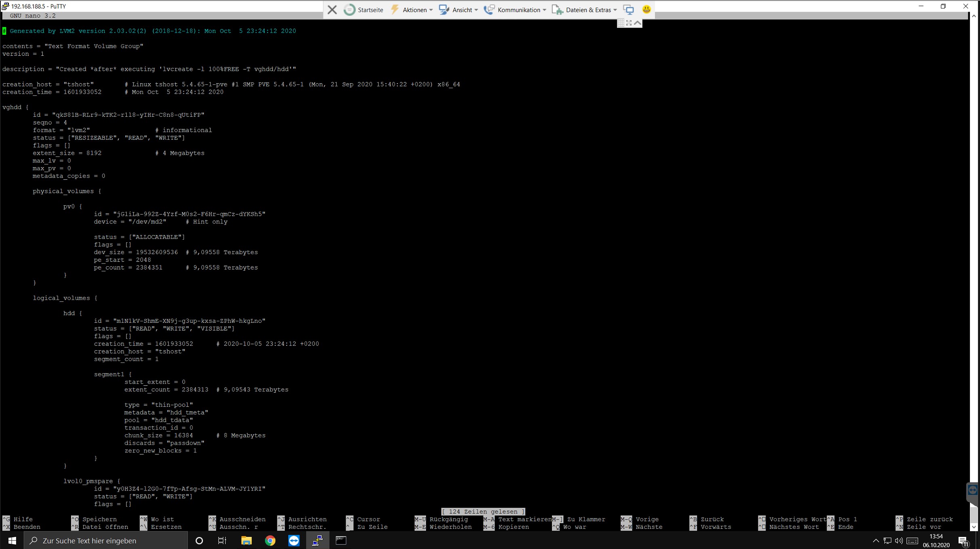Viewport: 980px width, 549px height.
Task: Open the command prompt taskbar icon
Action: 341,541
